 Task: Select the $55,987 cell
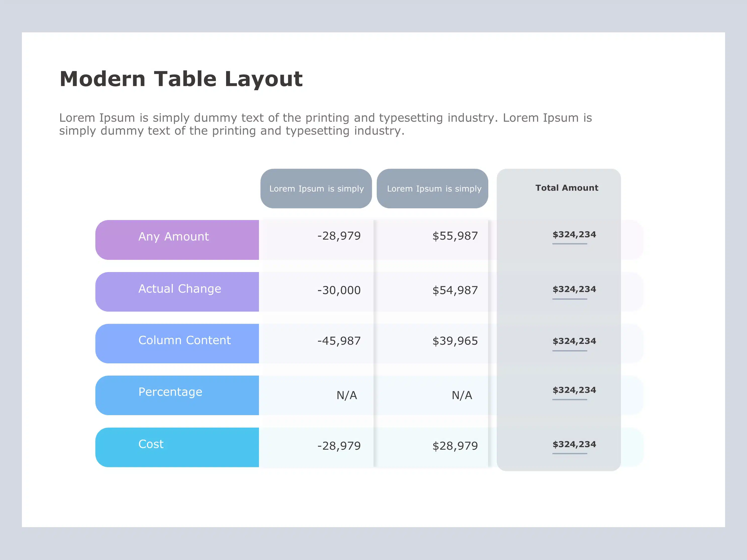(455, 236)
